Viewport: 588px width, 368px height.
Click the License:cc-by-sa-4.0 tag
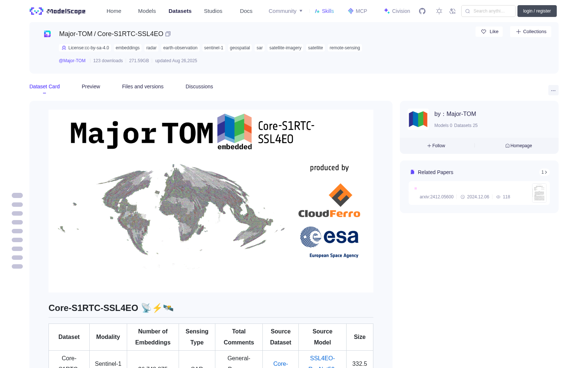point(85,48)
